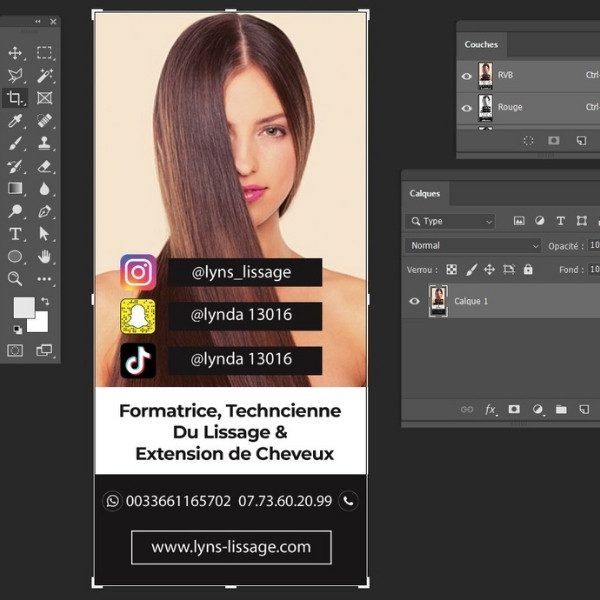Screen dimensions: 600x600
Task: Switch to the Calques tab
Action: pos(425,193)
